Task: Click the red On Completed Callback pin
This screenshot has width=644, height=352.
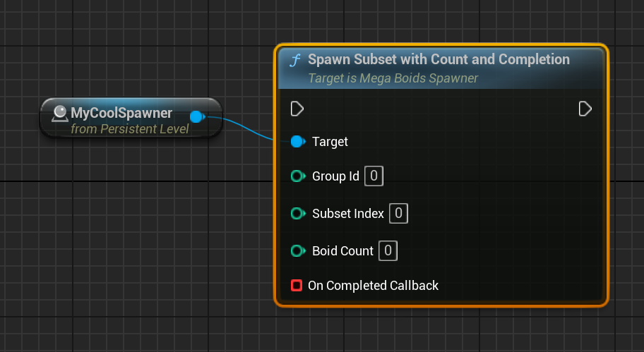Action: pyautogui.click(x=297, y=286)
